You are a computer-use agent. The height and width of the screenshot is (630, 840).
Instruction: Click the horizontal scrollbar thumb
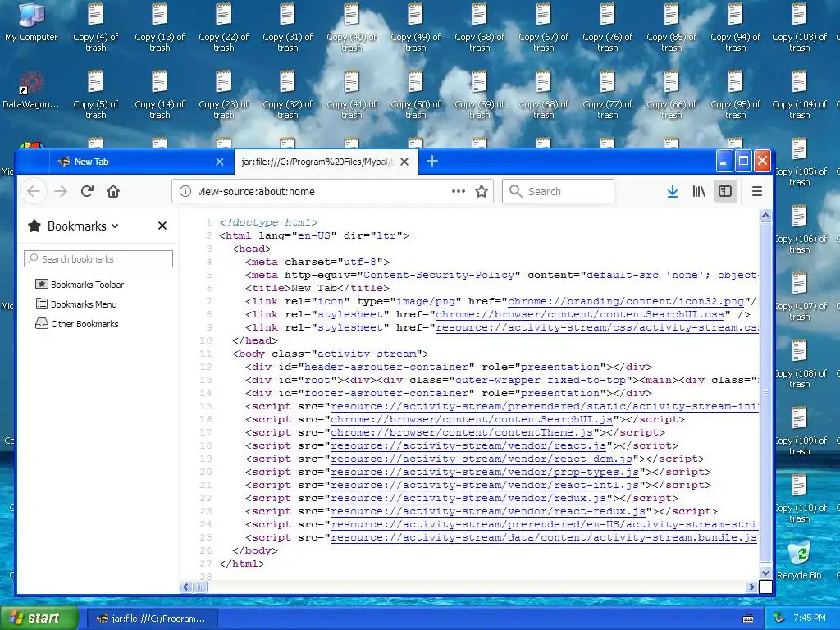(200, 587)
